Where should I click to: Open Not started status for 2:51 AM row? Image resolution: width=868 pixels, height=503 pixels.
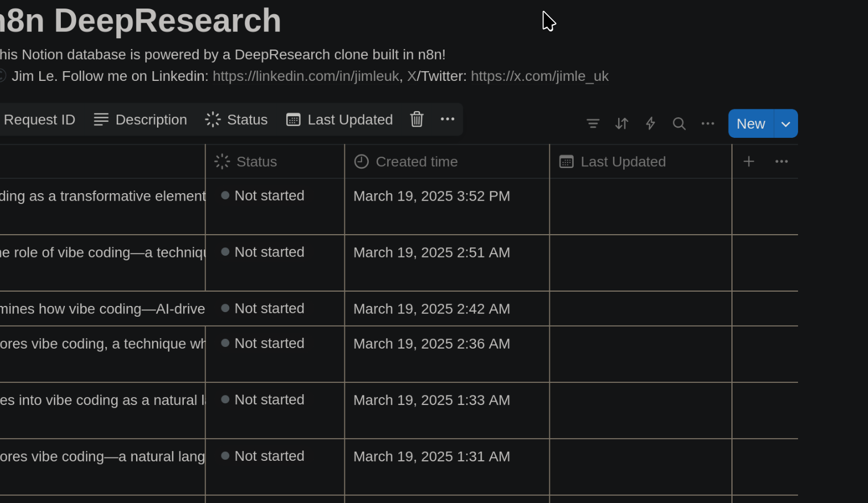(x=262, y=252)
